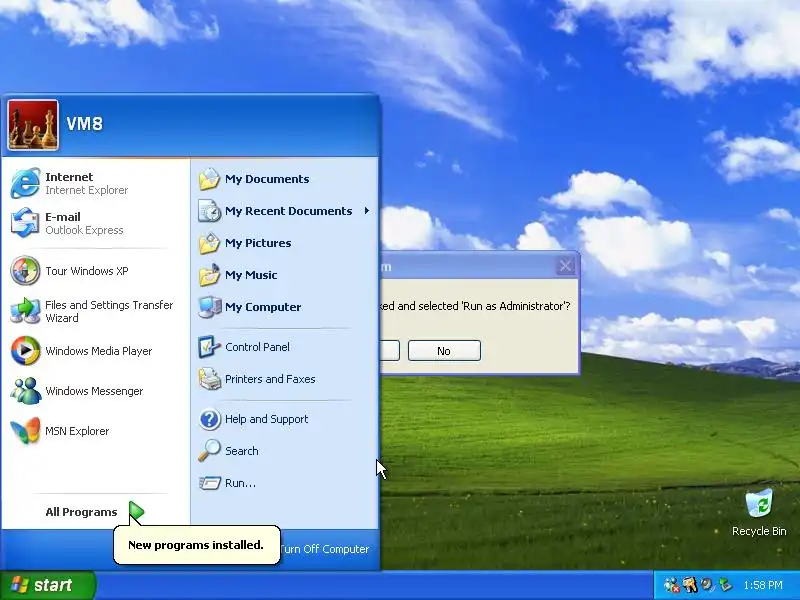Open Windows Messenger icon
This screenshot has height=600, width=800.
[25, 391]
